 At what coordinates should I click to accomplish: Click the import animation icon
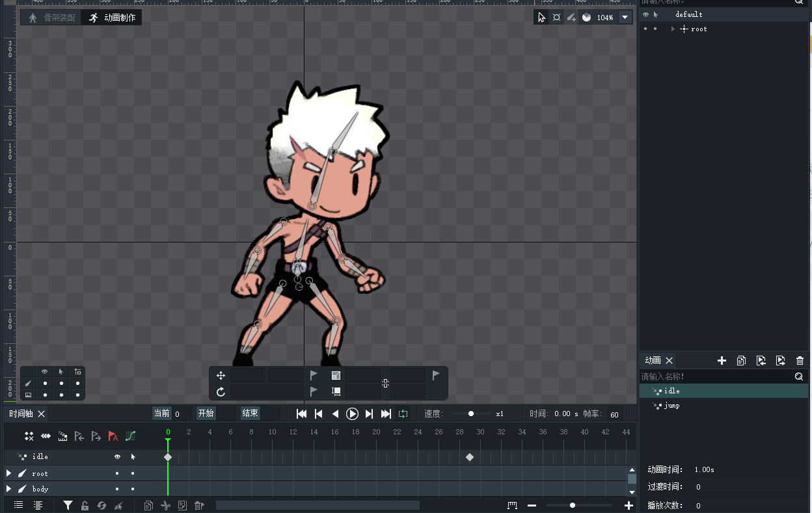coord(761,360)
